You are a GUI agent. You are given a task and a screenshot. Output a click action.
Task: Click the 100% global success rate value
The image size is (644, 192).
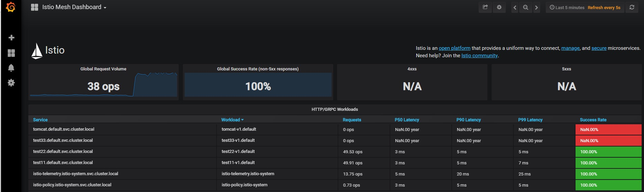[258, 87]
